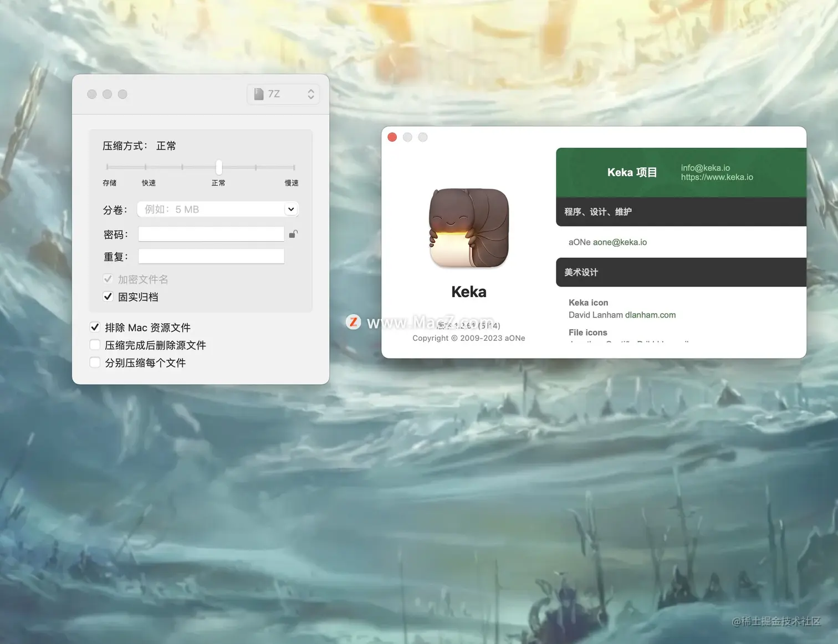The height and width of the screenshot is (644, 838).
Task: Toggle 加密文件名 setting
Action: point(108,279)
